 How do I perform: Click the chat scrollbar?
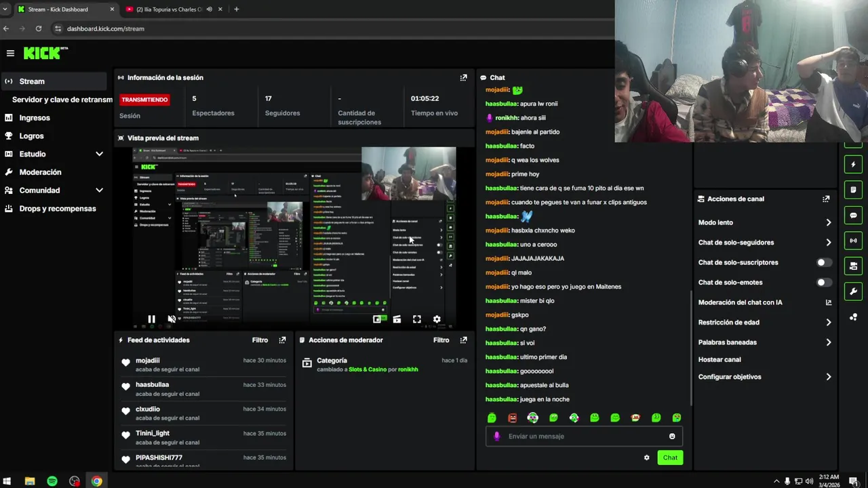[x=691, y=347]
